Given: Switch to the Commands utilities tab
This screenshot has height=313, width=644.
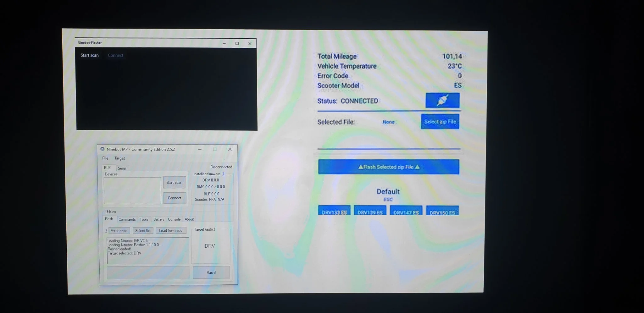Looking at the screenshot, I should (127, 219).
